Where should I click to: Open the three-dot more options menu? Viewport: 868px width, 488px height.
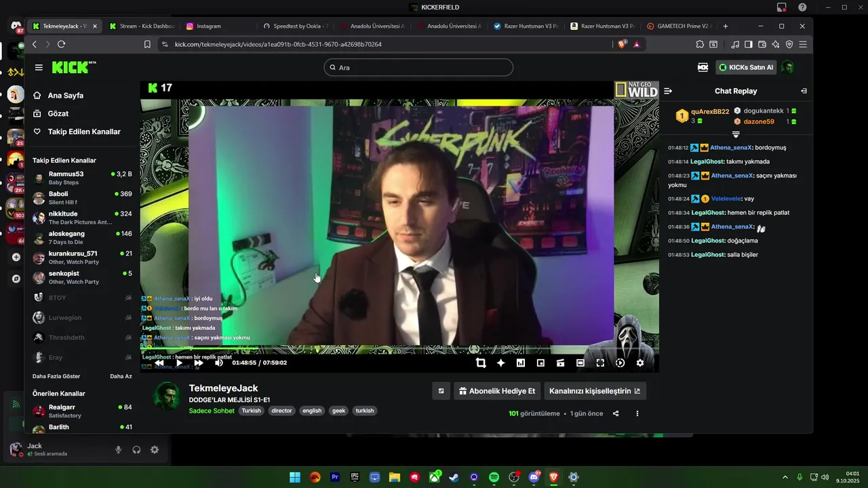pos(637,413)
